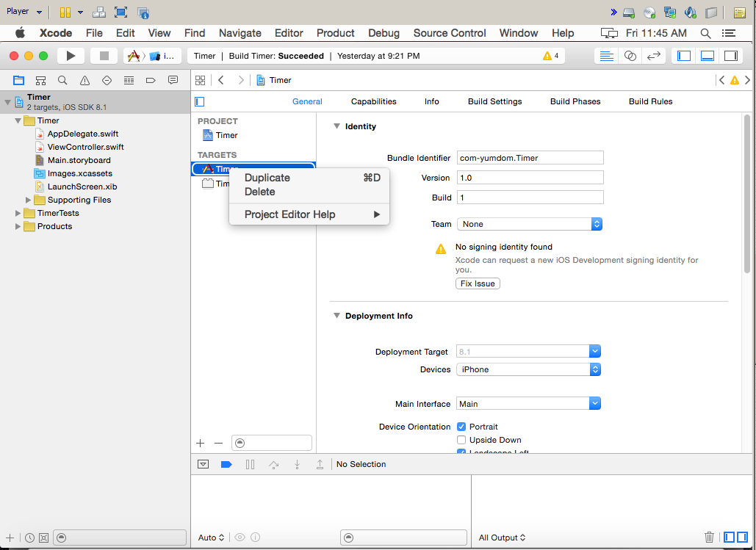Add a new file with navigator plus button
The width and height of the screenshot is (756, 550).
(x=10, y=538)
